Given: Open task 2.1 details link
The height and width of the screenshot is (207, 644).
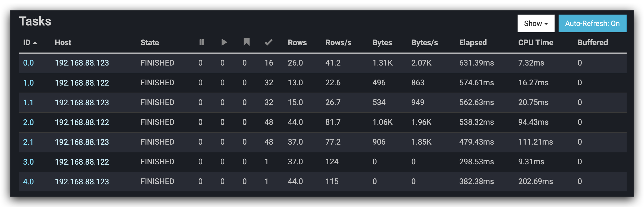Looking at the screenshot, I should pyautogui.click(x=28, y=142).
